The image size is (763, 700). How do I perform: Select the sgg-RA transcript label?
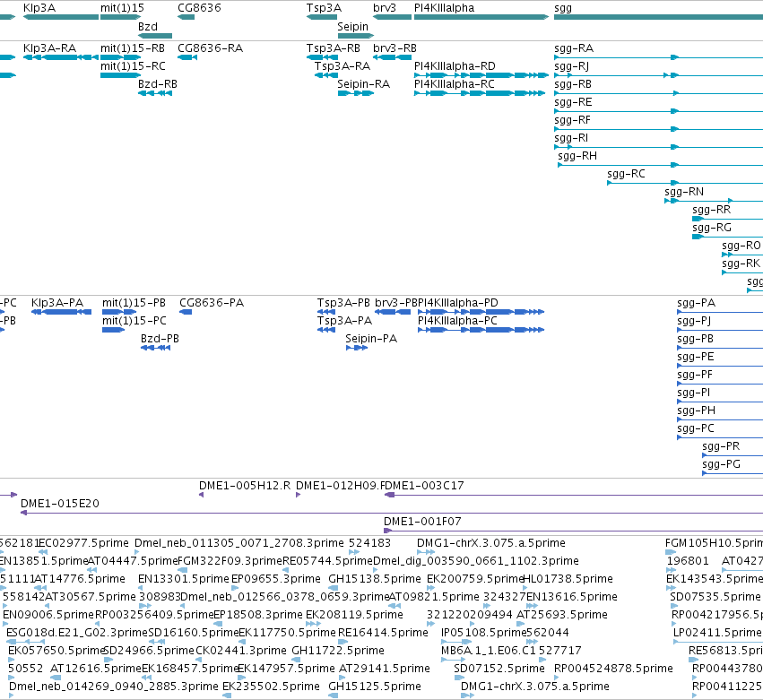coord(574,48)
